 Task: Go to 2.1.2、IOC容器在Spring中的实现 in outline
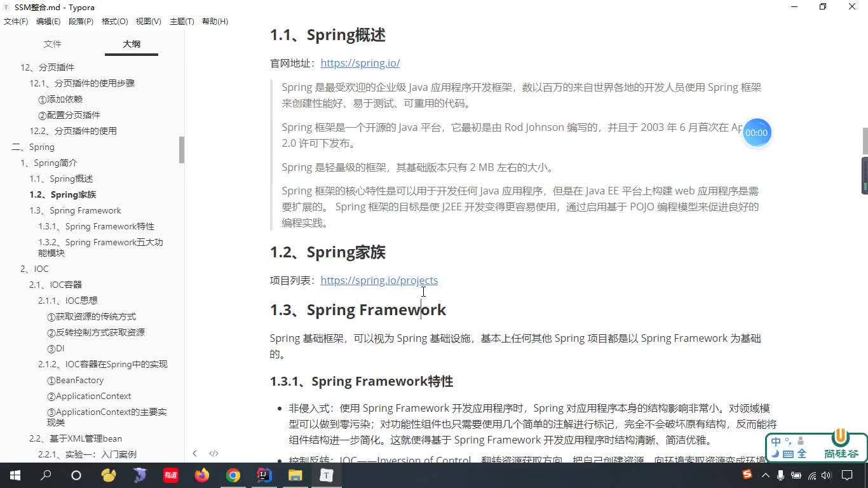click(x=103, y=364)
